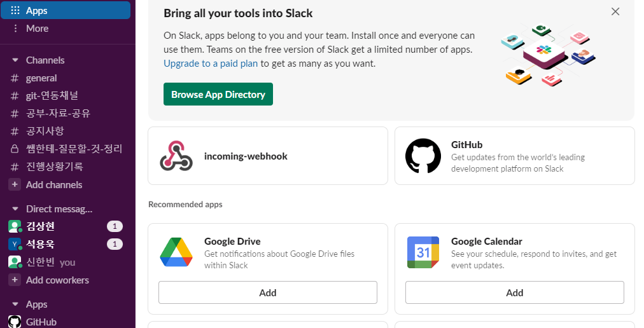Click the Direct messages header text
The image size is (644, 328).
[59, 209]
